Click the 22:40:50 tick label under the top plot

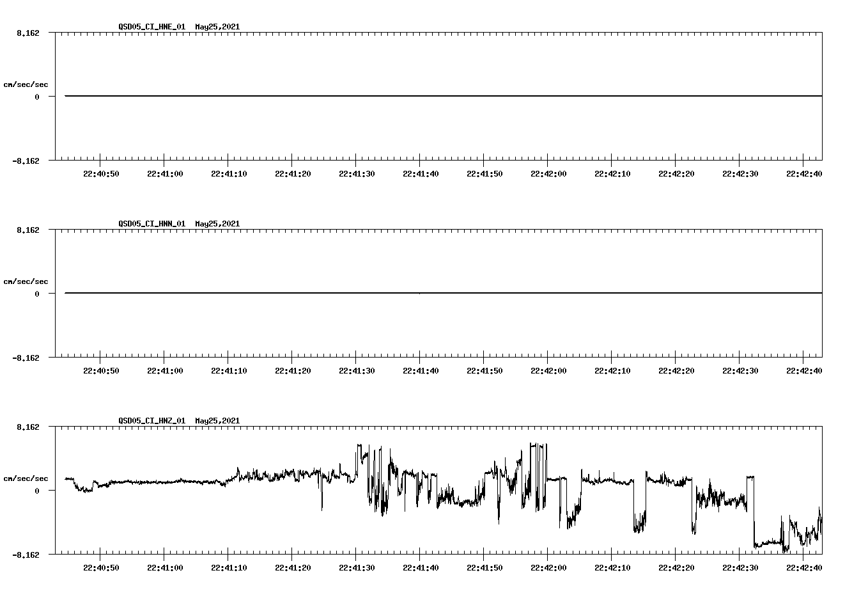[100, 172]
